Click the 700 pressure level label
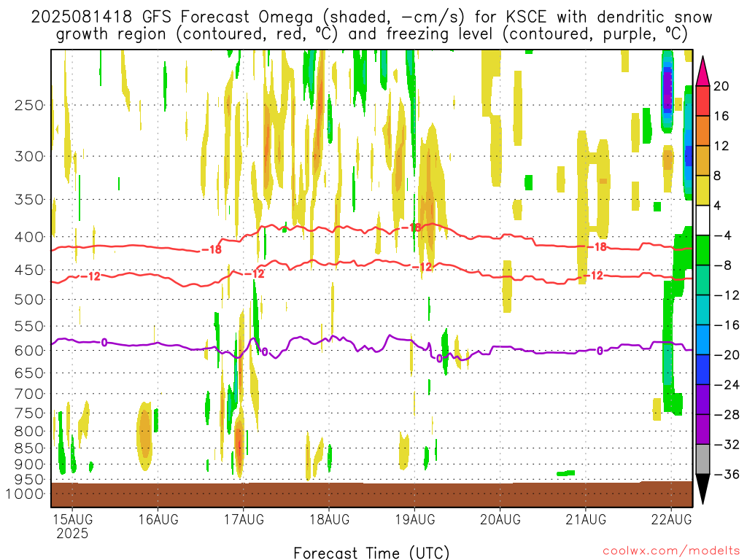This screenshot has height=560, width=747. (x=28, y=394)
